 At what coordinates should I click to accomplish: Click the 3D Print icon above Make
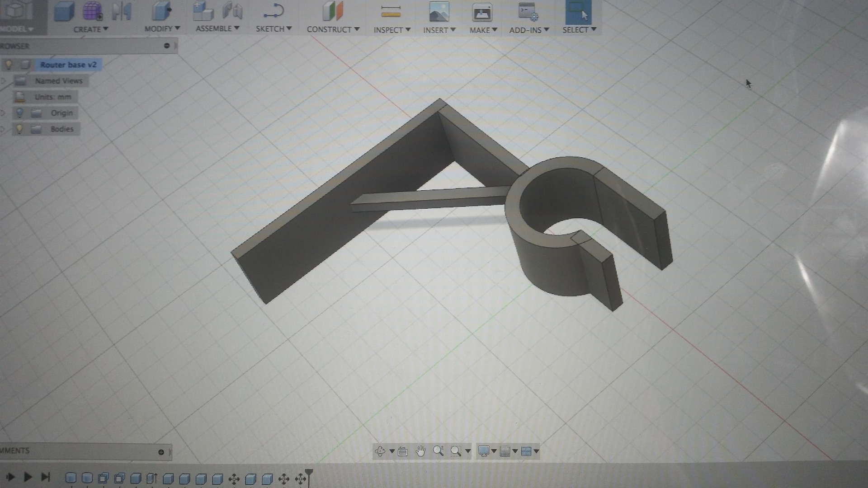point(482,12)
